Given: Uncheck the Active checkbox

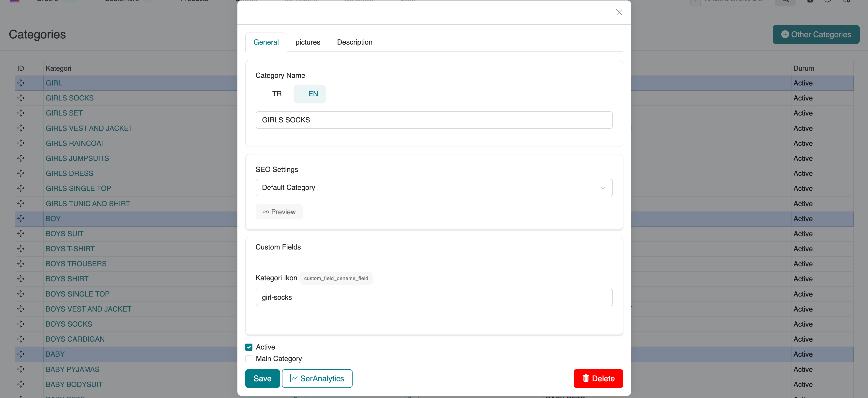Looking at the screenshot, I should click(x=249, y=347).
